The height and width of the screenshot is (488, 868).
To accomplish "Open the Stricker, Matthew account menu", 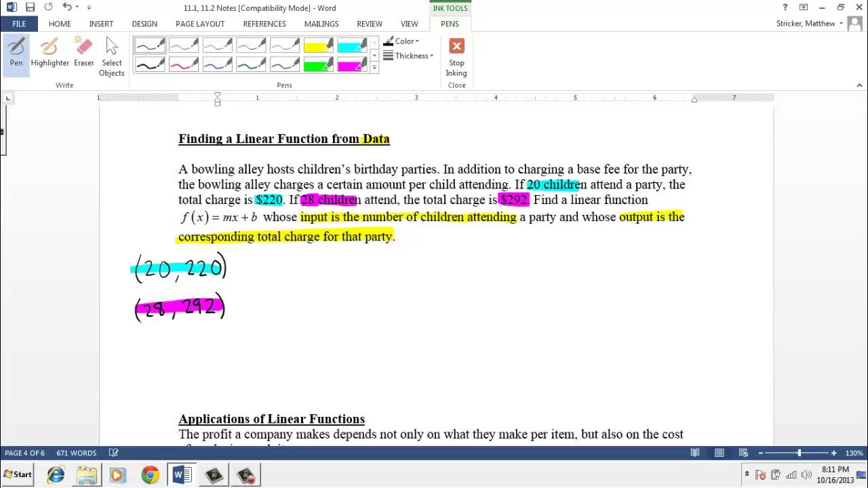I will click(x=810, y=24).
